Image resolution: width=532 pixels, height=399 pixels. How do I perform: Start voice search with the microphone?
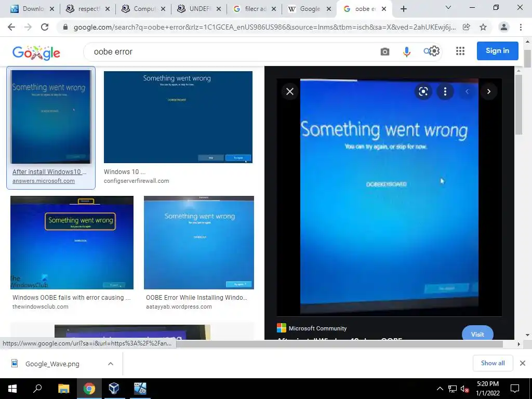(x=406, y=51)
